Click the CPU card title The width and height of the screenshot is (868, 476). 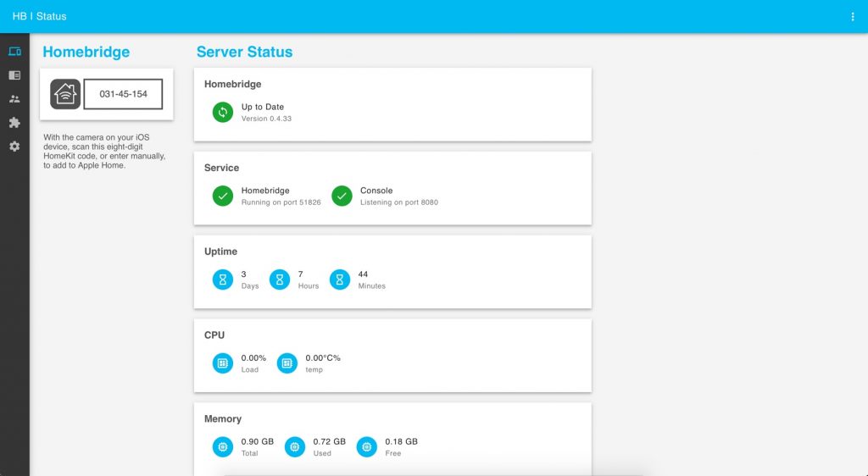pos(214,335)
